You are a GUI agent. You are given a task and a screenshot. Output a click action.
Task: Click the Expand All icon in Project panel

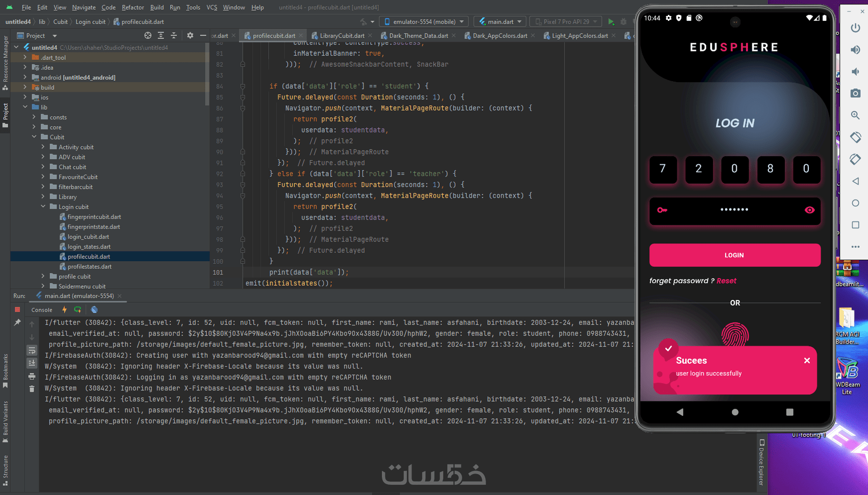pos(161,36)
